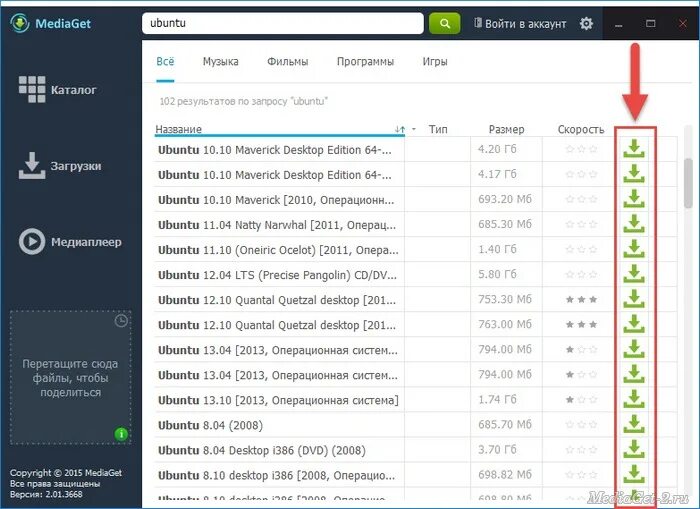700x509 pixels.
Task: Switch to the Музыка tab
Action: point(221,61)
